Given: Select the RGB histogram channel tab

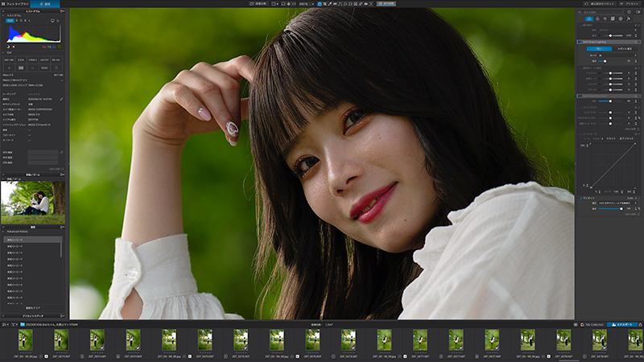Looking at the screenshot, I should [x=10, y=21].
